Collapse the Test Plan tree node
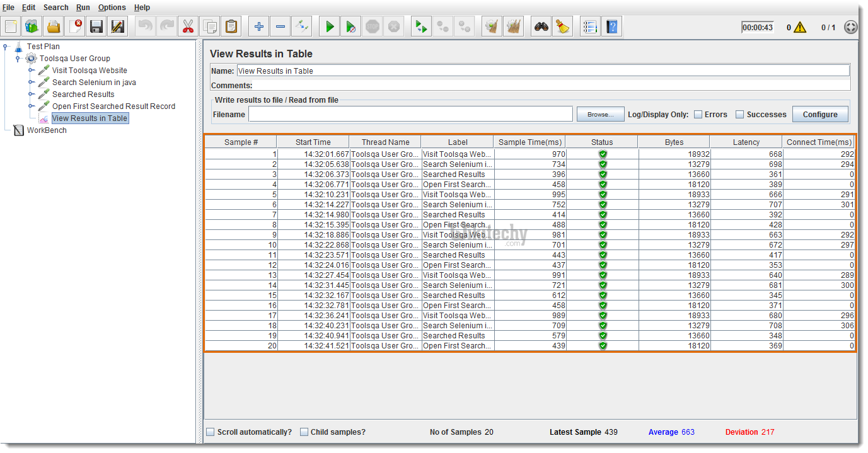This screenshot has height=453, width=868. tap(6, 46)
